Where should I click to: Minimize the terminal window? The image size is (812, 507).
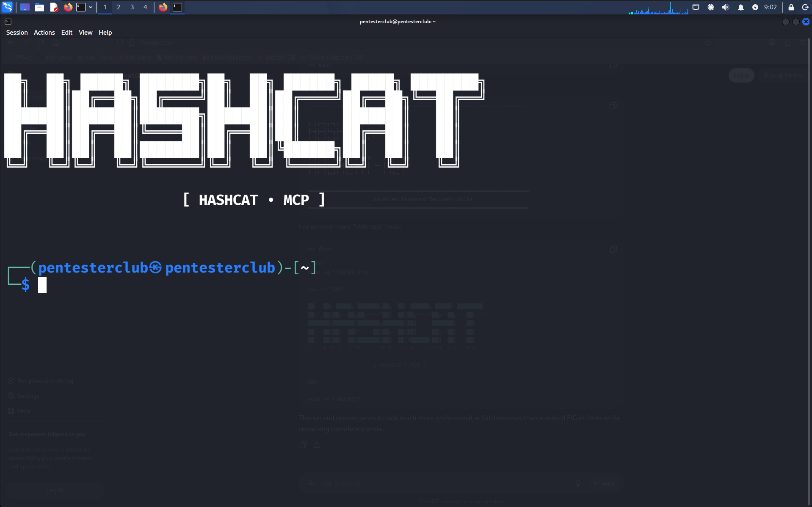786,22
